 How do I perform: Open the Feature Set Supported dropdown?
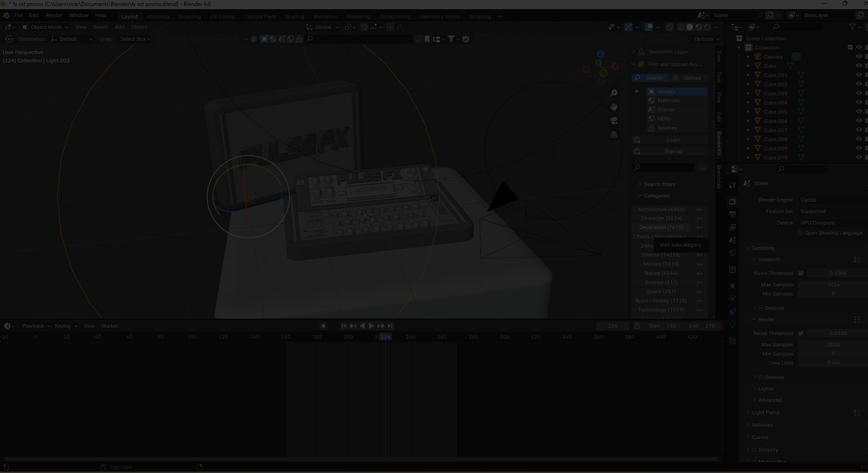(832, 211)
